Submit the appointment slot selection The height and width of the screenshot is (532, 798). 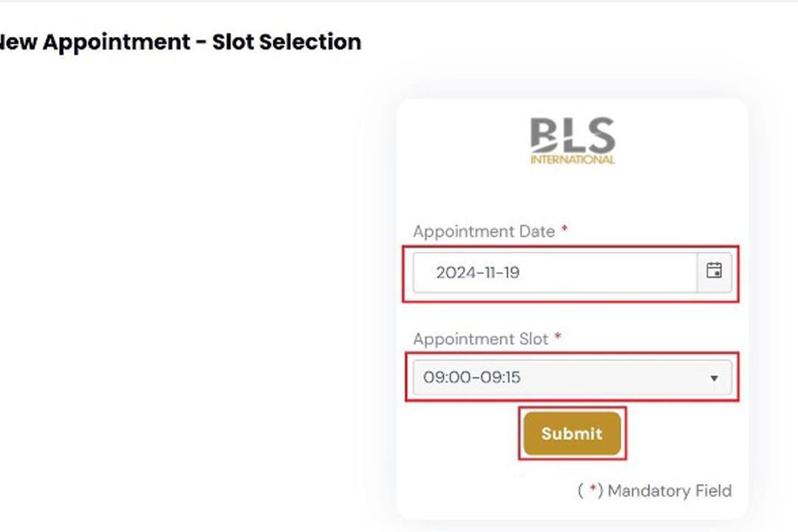tap(572, 433)
